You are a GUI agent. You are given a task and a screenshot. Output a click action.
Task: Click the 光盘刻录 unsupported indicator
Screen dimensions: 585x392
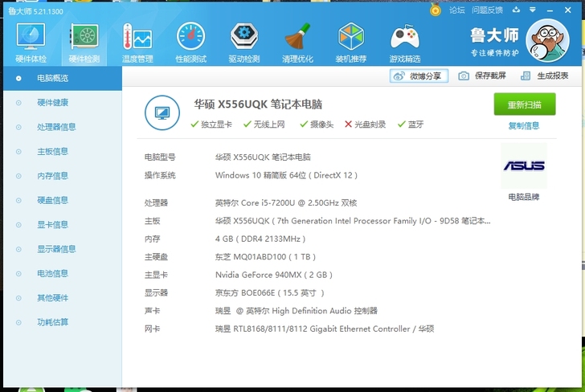[x=365, y=125]
